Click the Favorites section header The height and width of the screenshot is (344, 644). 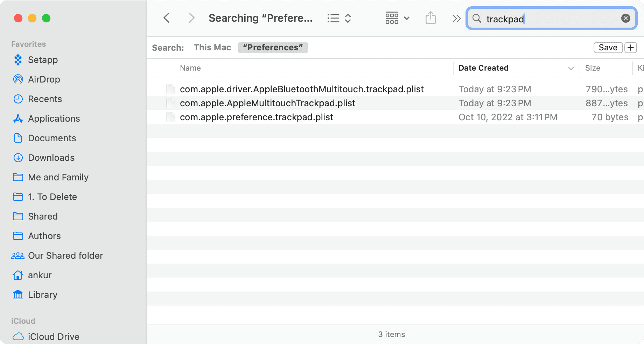tap(28, 44)
